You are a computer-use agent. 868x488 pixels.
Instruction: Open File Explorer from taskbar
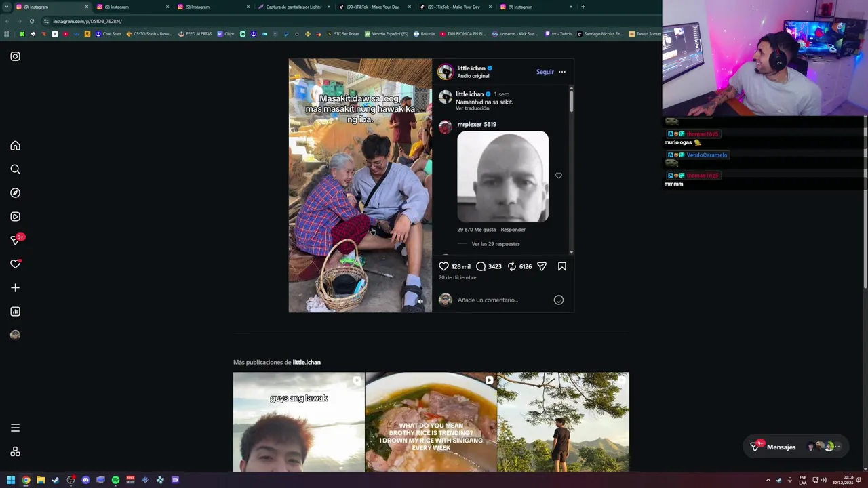point(41,480)
